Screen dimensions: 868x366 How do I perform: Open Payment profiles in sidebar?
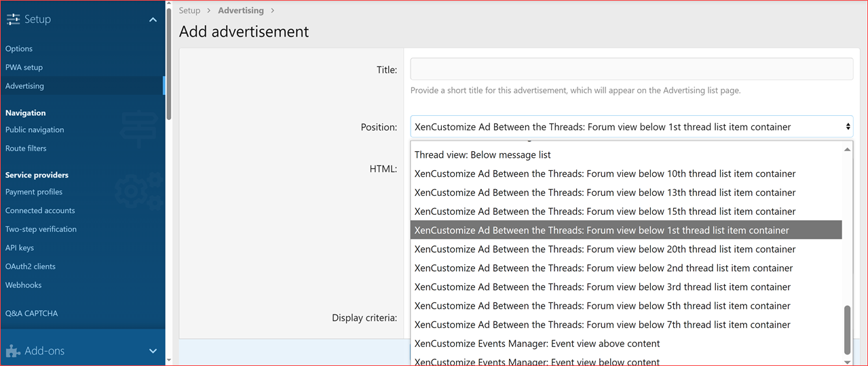(x=34, y=192)
